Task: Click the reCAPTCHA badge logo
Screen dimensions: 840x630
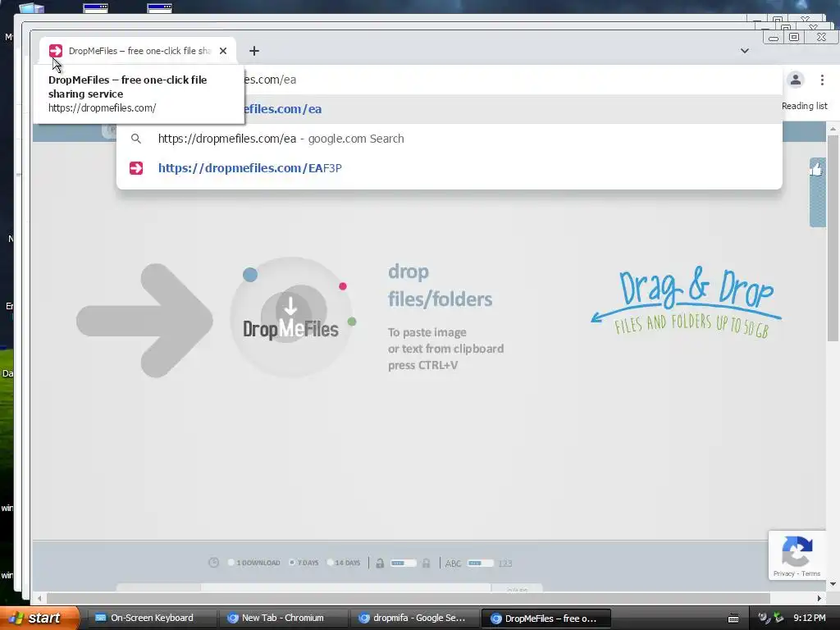Action: (x=797, y=550)
